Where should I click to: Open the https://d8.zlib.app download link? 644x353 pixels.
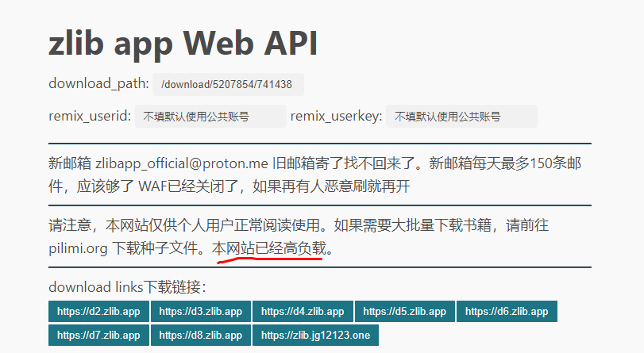point(200,335)
